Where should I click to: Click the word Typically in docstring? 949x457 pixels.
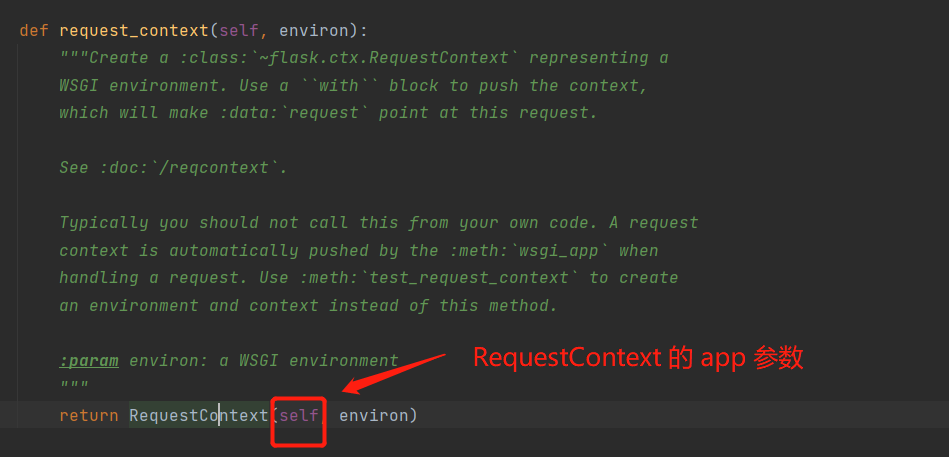click(104, 223)
